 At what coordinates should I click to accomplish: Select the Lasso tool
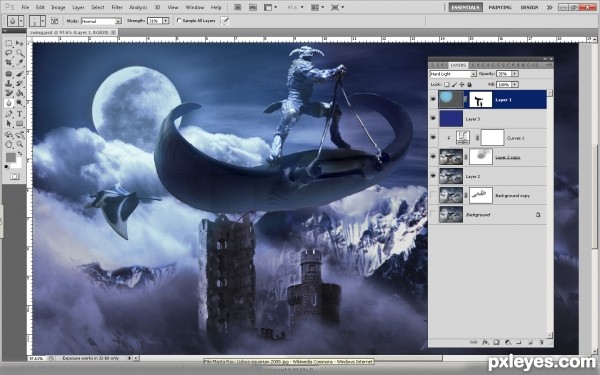pos(9,53)
